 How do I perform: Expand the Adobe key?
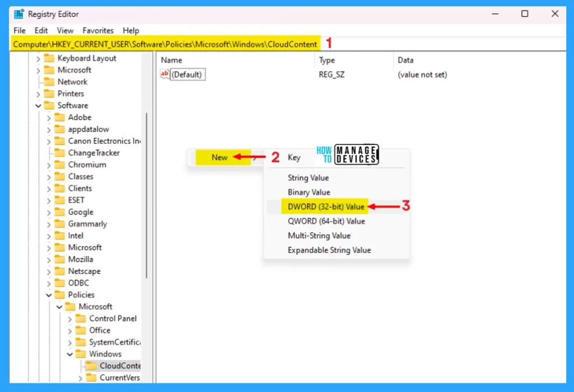49,118
